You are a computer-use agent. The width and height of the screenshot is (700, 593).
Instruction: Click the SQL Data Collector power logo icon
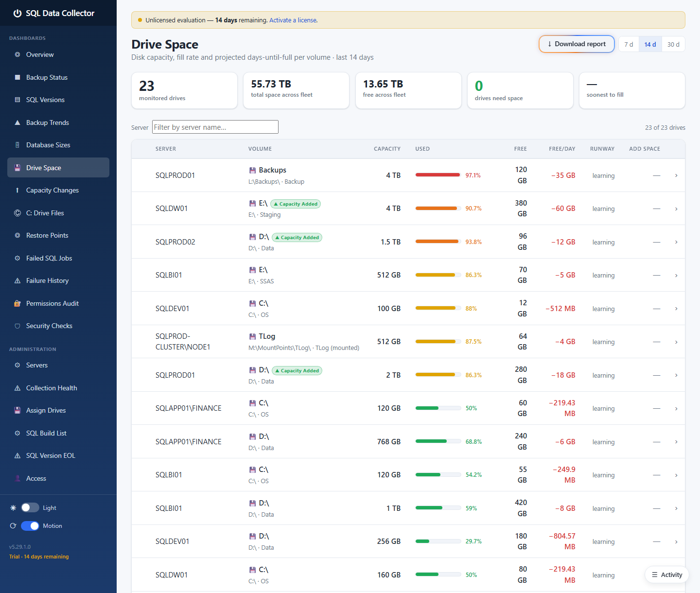(x=17, y=13)
